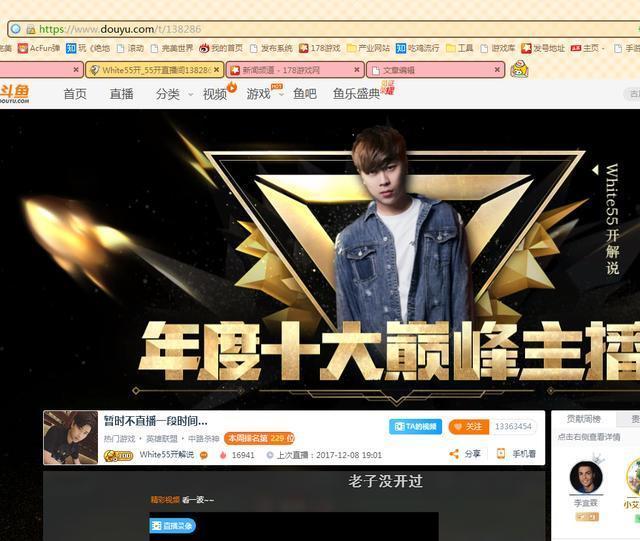The image size is (640, 541).
Task: Open the 完美世界 bookmark
Action: click(171, 48)
